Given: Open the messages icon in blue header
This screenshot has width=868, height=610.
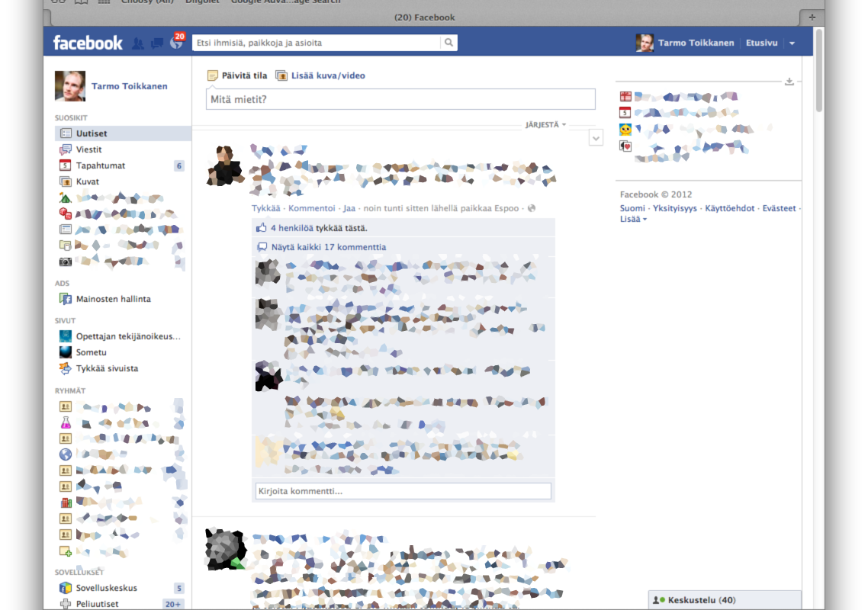Looking at the screenshot, I should (157, 43).
